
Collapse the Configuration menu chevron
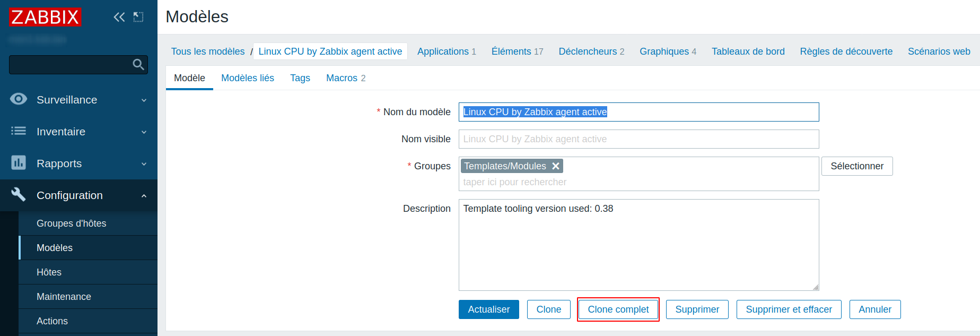tap(144, 195)
